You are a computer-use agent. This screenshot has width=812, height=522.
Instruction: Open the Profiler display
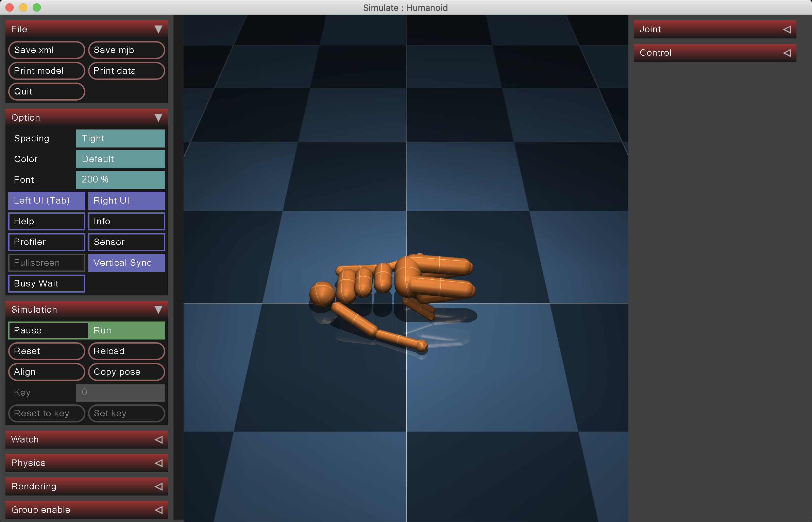click(x=46, y=242)
